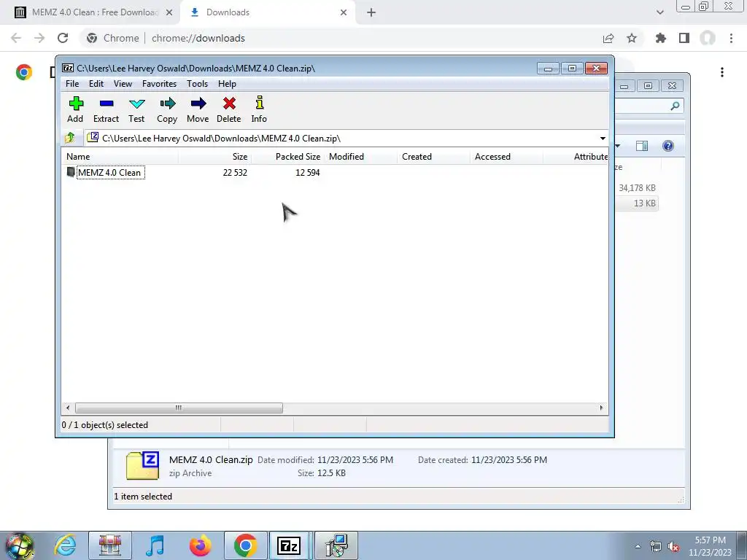
Task: Open the Downloads page three-dot menu
Action: tap(722, 72)
